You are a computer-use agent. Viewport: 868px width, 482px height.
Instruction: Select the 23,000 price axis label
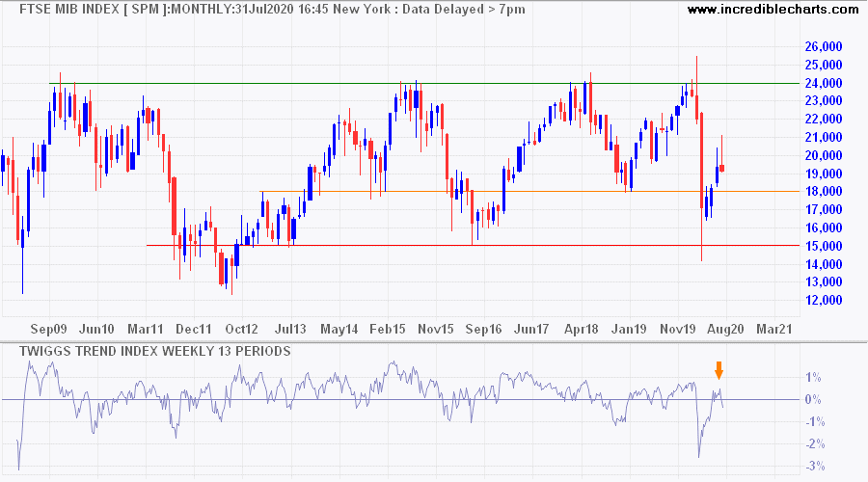[x=824, y=101]
